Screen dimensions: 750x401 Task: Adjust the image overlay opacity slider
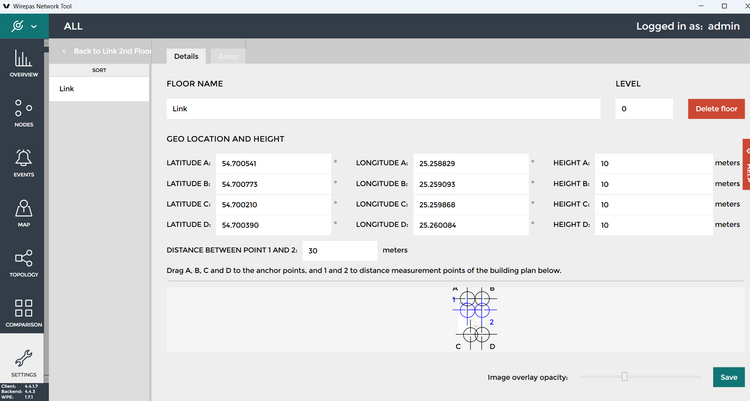624,377
